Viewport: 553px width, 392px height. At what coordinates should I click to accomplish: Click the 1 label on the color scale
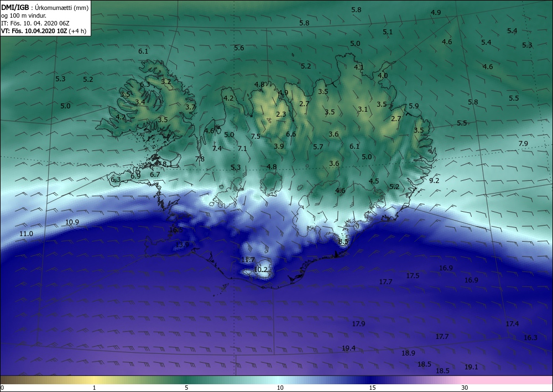[94, 388]
